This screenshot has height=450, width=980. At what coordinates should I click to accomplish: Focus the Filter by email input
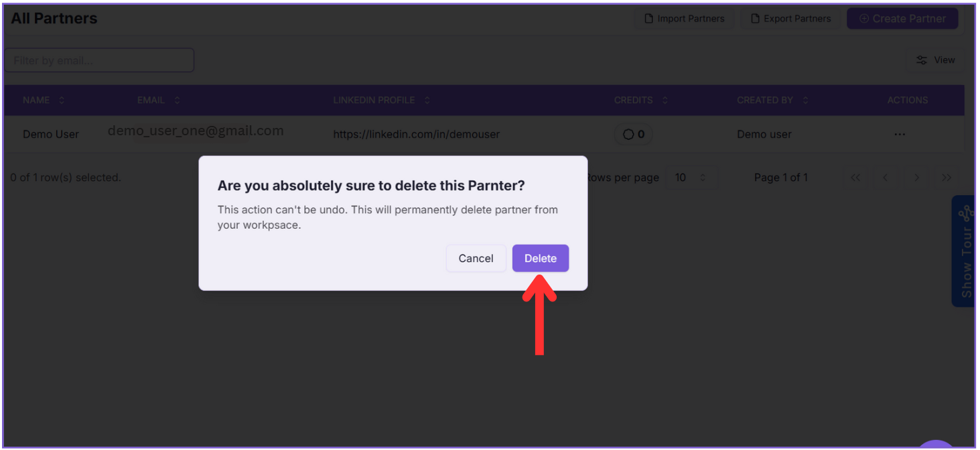click(x=99, y=60)
